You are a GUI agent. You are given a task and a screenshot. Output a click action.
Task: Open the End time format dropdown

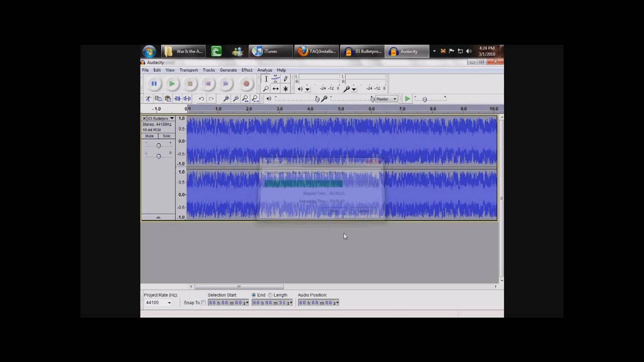(x=291, y=303)
